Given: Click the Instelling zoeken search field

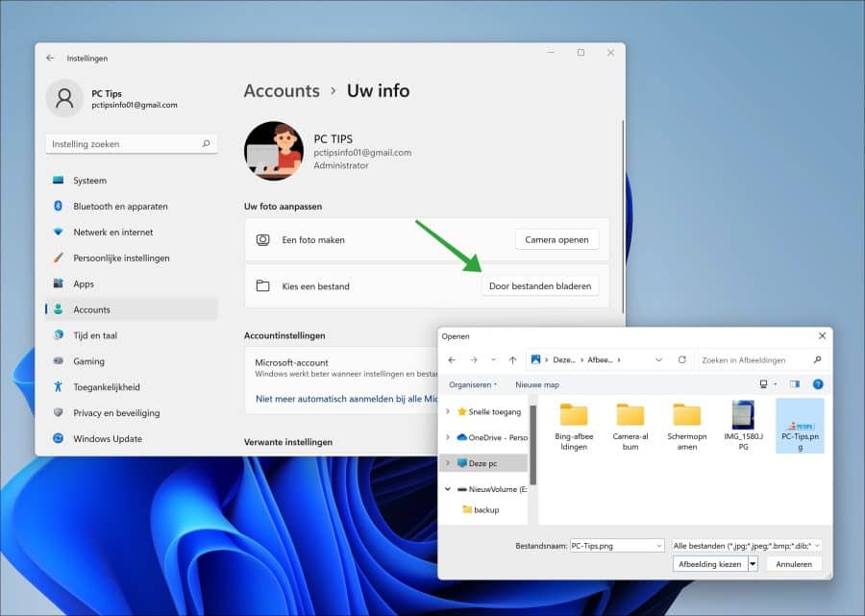Looking at the screenshot, I should 132,144.
